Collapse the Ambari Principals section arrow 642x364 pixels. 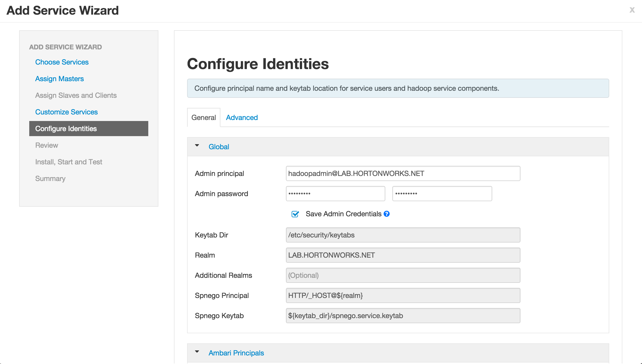click(x=197, y=352)
